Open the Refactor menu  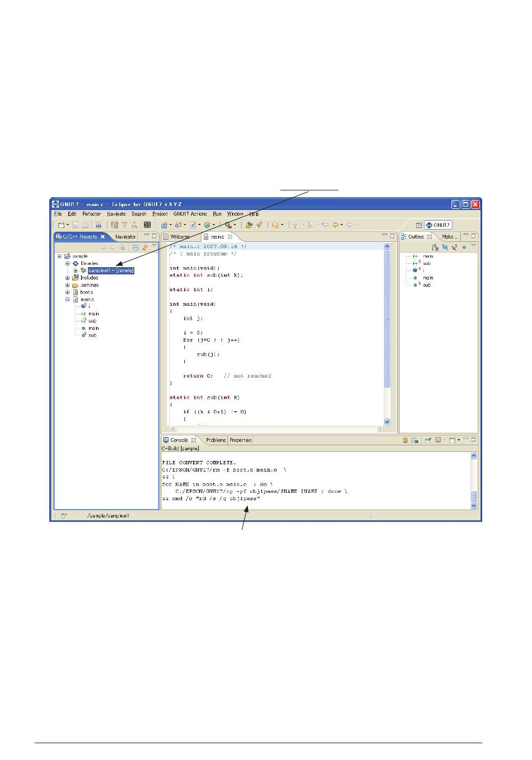pos(91,214)
